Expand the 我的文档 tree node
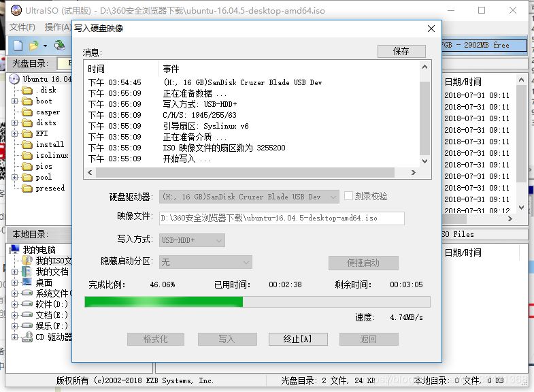534x392 pixels. pyautogui.click(x=14, y=272)
